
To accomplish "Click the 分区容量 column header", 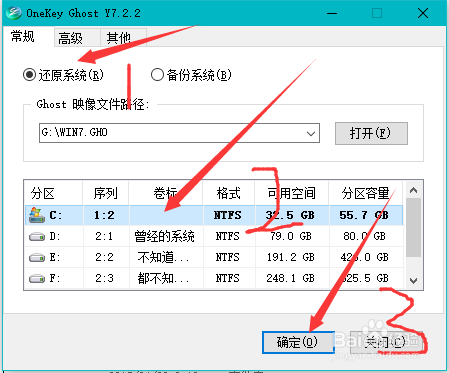I will 365,193.
